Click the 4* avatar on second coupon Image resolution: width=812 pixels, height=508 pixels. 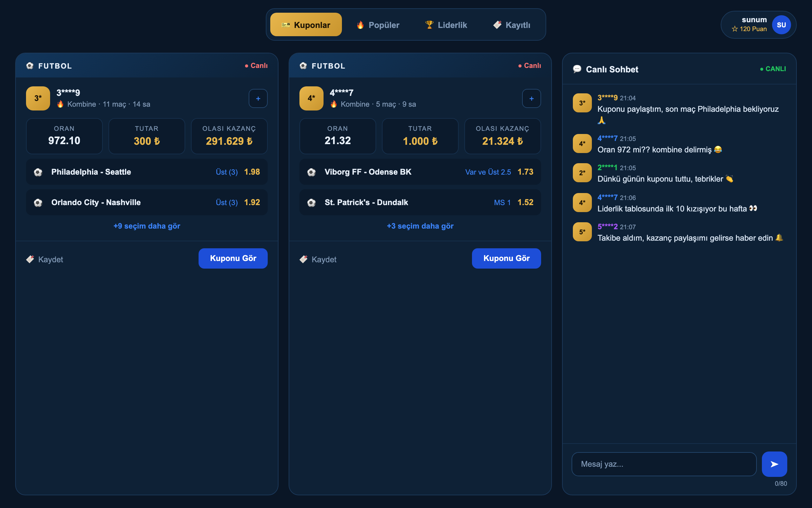[311, 98]
